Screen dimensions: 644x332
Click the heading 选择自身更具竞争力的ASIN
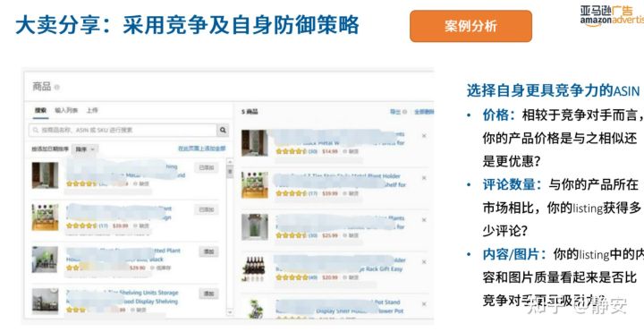coord(553,90)
